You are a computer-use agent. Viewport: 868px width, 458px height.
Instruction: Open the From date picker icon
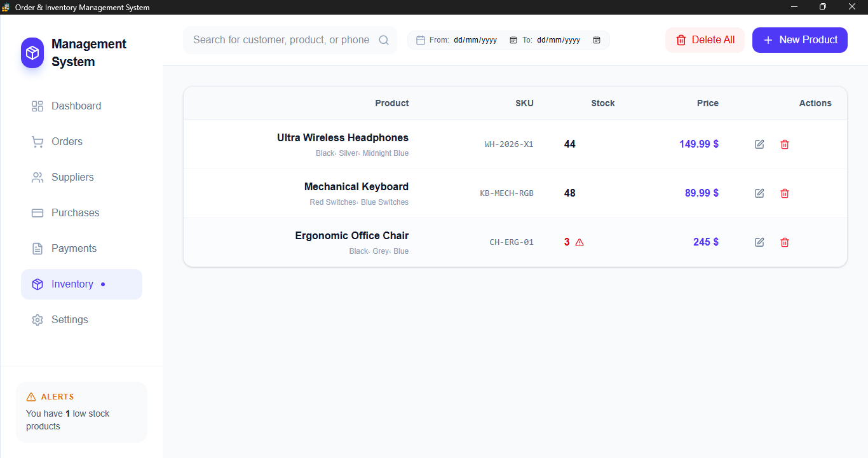(513, 40)
